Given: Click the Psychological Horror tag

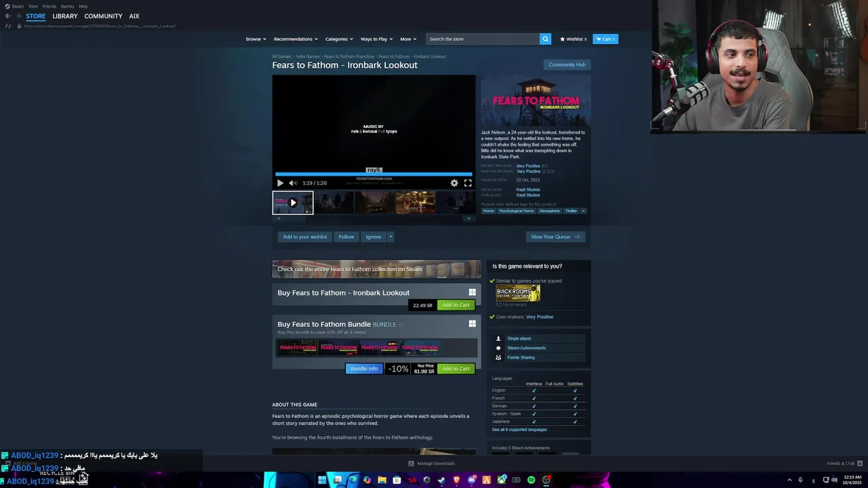Looking at the screenshot, I should (517, 211).
